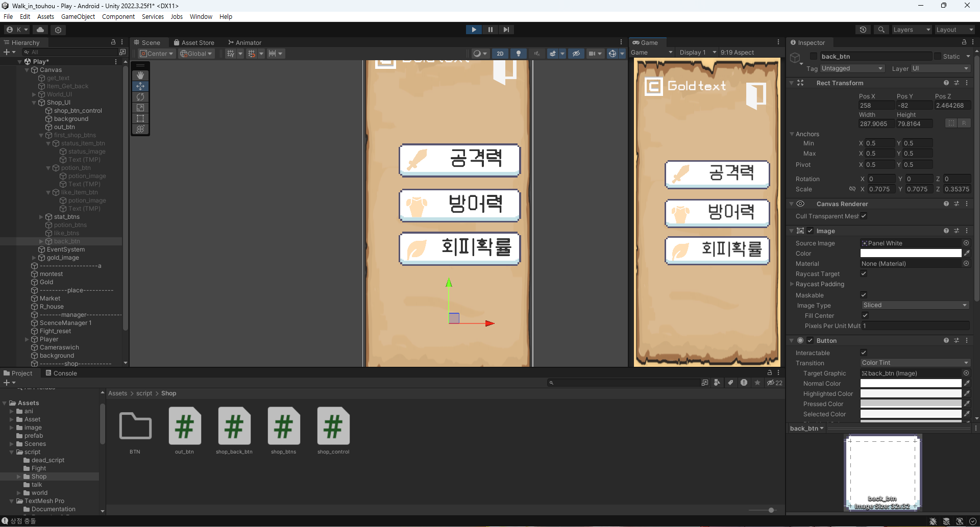Viewport: 980px width, 527px height.
Task: Switch to the Console tab
Action: (61, 373)
